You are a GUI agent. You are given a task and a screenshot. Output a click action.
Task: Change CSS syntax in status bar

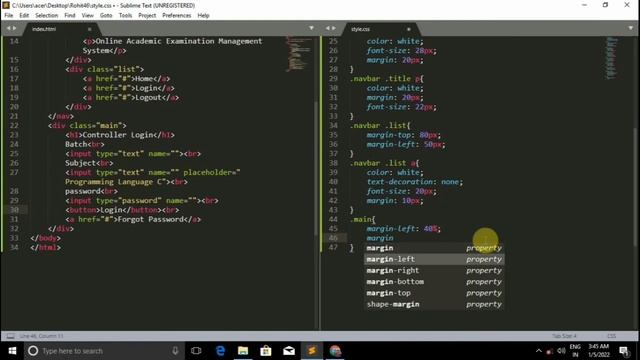[611, 336]
